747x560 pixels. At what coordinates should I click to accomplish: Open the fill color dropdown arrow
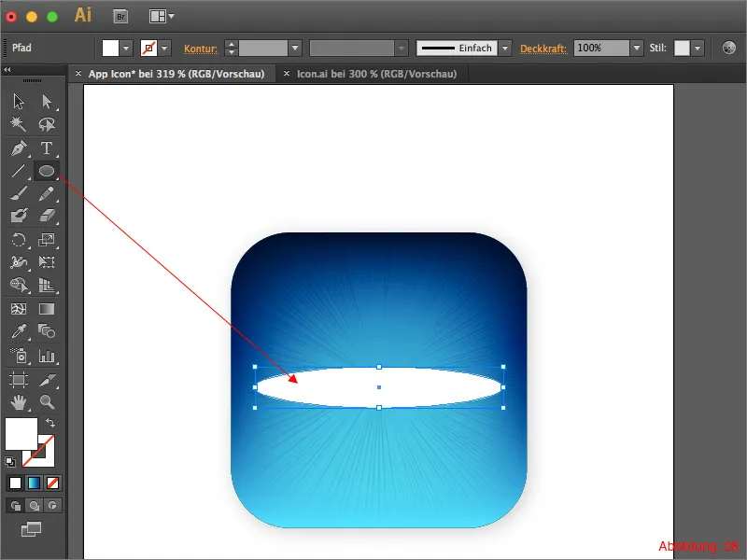coord(126,49)
